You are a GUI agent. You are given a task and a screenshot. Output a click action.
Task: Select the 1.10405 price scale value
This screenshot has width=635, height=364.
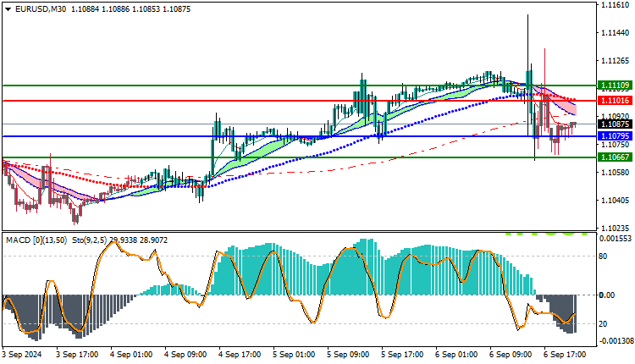[x=616, y=201]
